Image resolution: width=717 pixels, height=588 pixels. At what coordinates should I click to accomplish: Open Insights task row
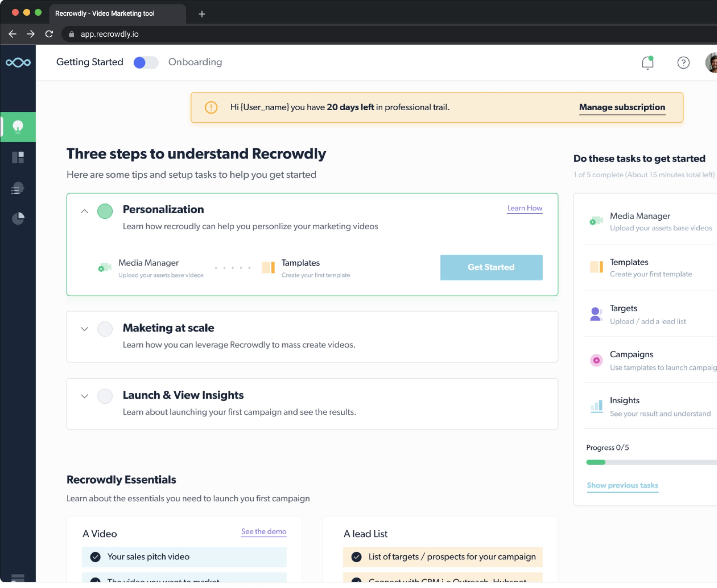[x=650, y=406]
